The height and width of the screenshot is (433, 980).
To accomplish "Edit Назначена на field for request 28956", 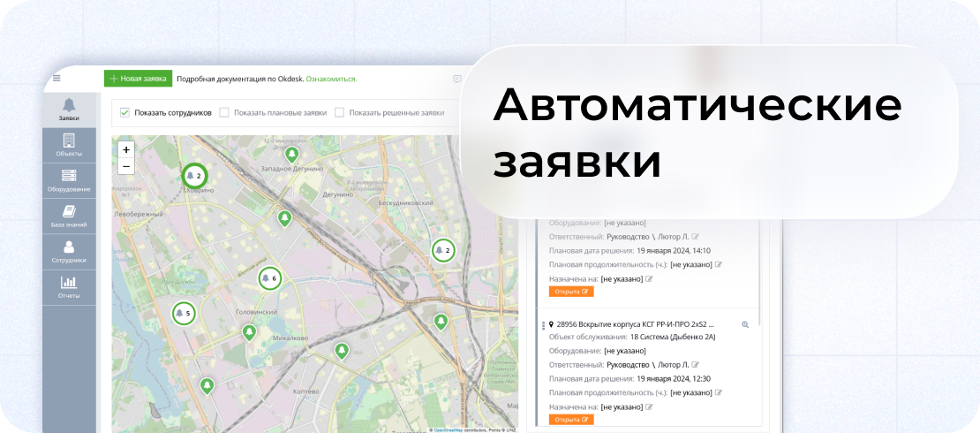I will pyautogui.click(x=649, y=406).
